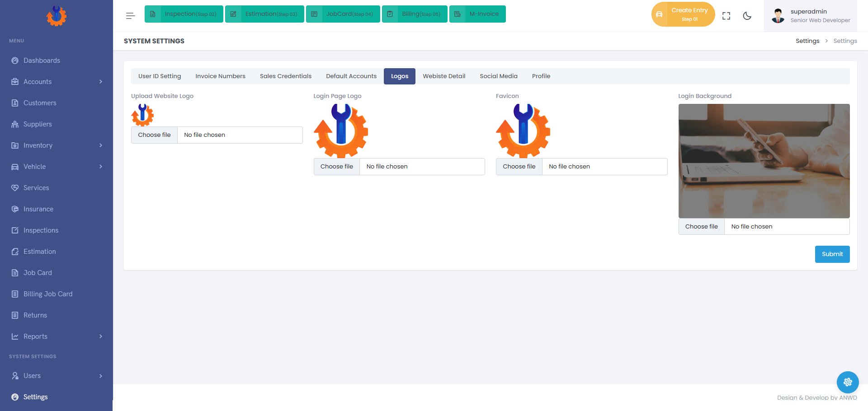Click the Inspection step 02 document icon
The width and height of the screenshot is (868, 411).
[x=153, y=14]
